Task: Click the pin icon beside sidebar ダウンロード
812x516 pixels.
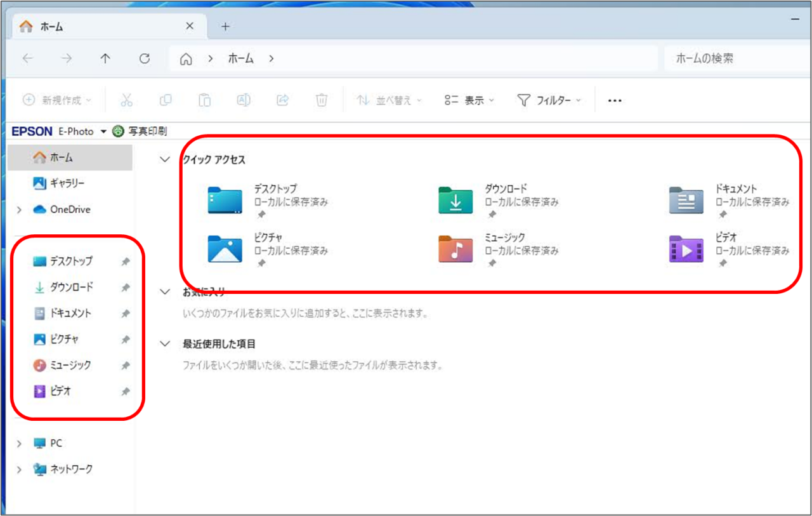Action: pyautogui.click(x=126, y=288)
